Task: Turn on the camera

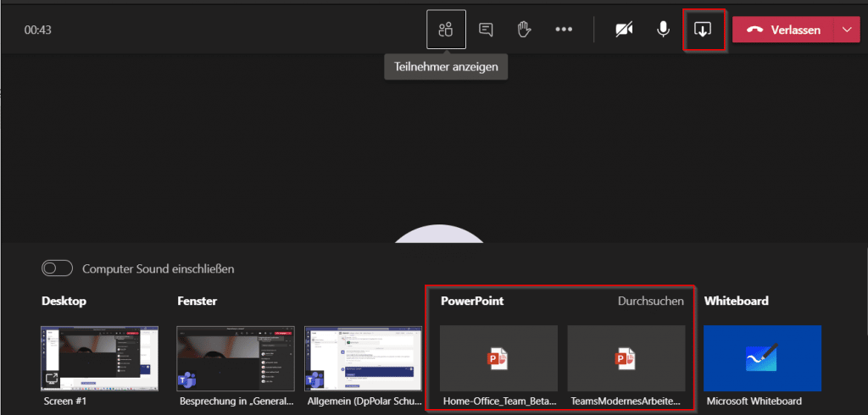Action: [624, 30]
